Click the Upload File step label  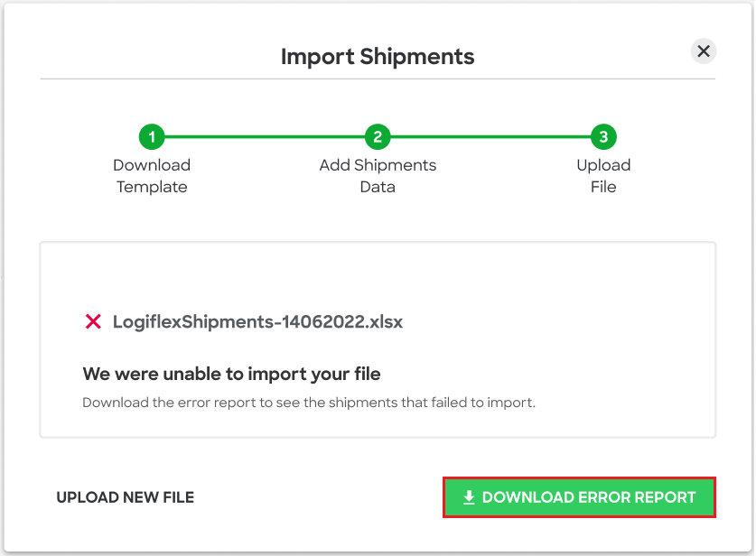[603, 176]
